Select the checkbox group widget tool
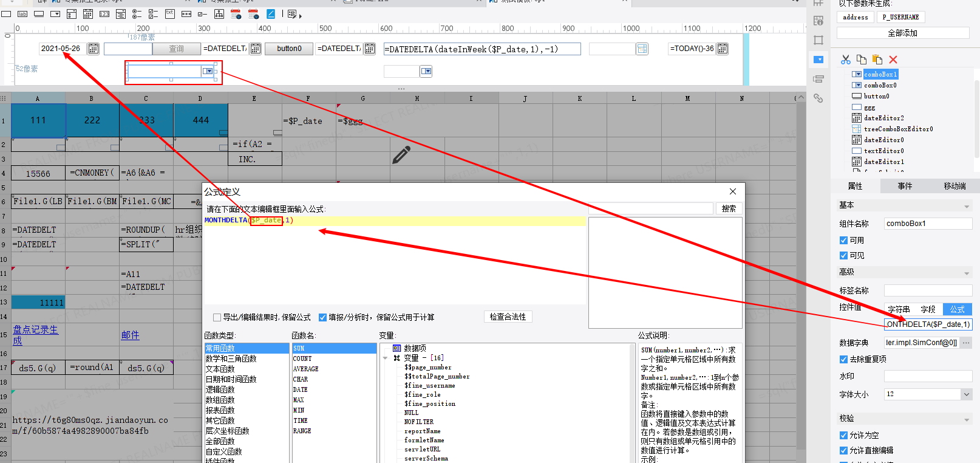 click(154, 14)
